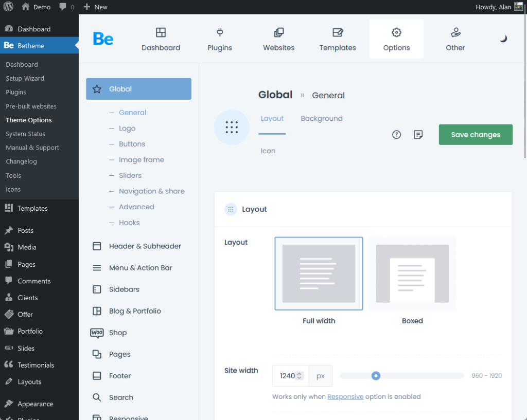Click the small Layout section grid icon
This screenshot has width=527, height=420.
231,209
